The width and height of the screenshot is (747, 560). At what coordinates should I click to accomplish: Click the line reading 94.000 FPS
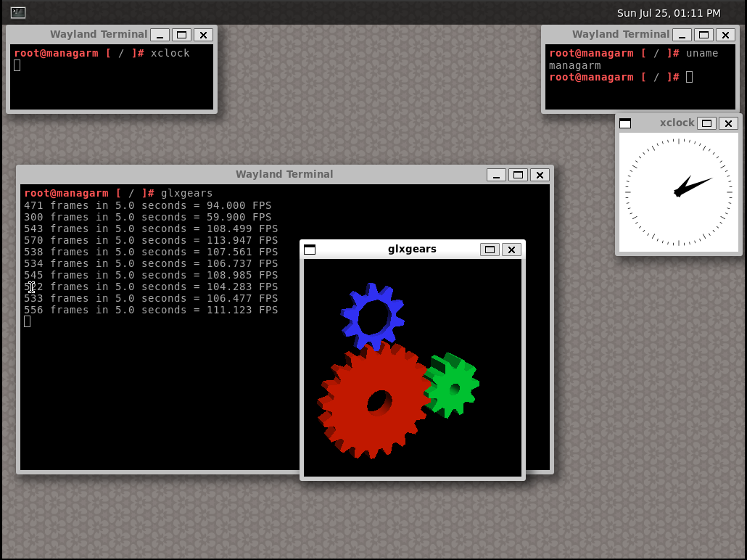coord(148,205)
